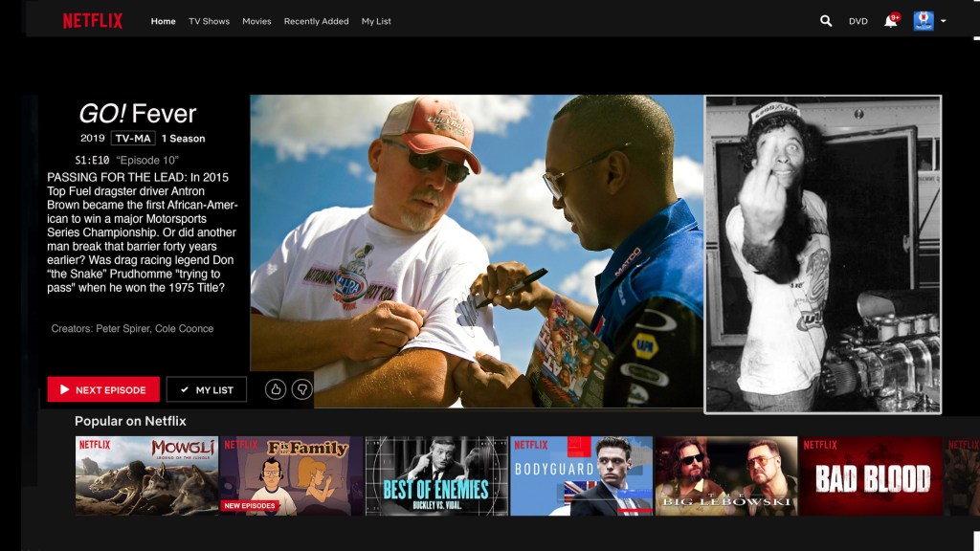Click the Netflix logo
Image resolution: width=980 pixels, height=551 pixels.
point(93,21)
